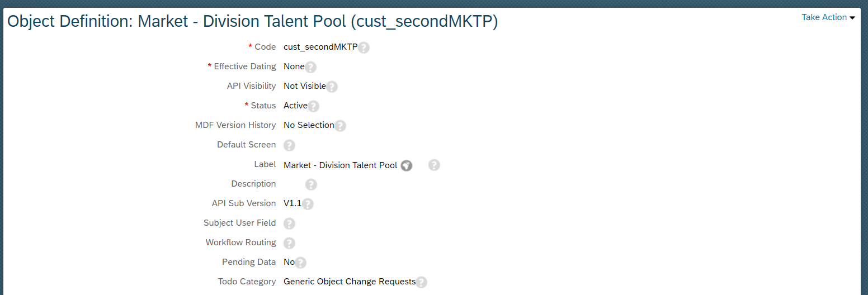This screenshot has width=868, height=295.
Task: Click Generic Object Change Requests value
Action: (350, 282)
